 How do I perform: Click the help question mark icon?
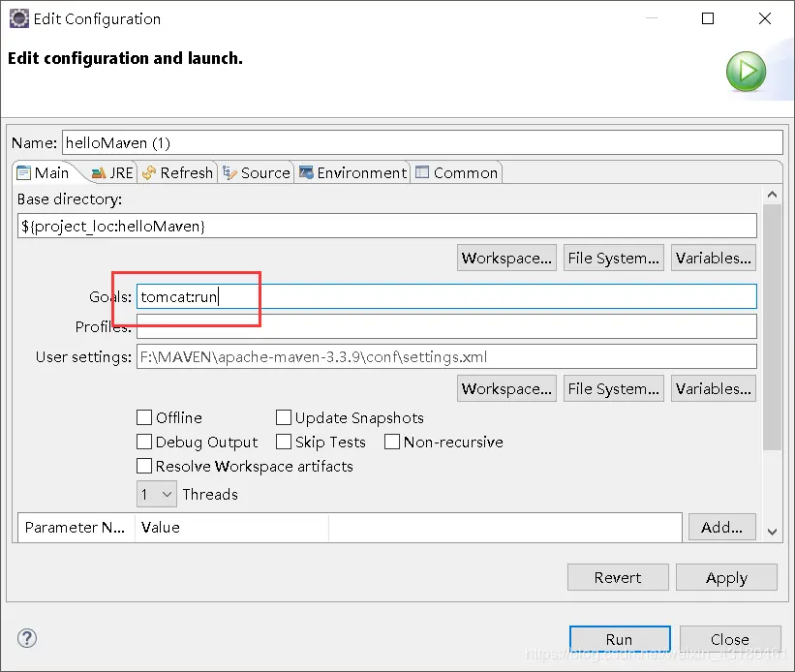27,638
